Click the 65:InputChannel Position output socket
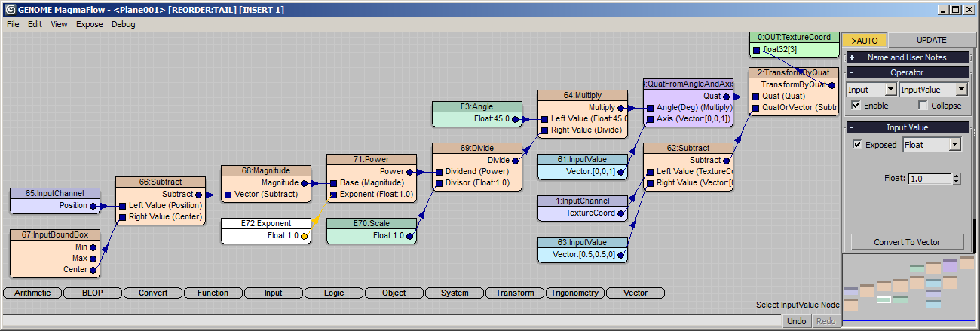The width and height of the screenshot is (980, 331). tap(93, 205)
